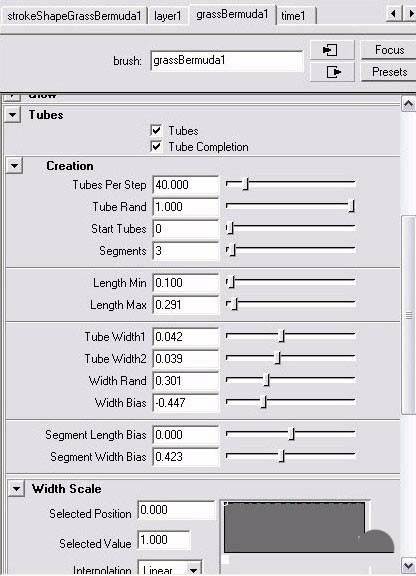Click the brush name input field
416x576 pixels.
click(227, 60)
